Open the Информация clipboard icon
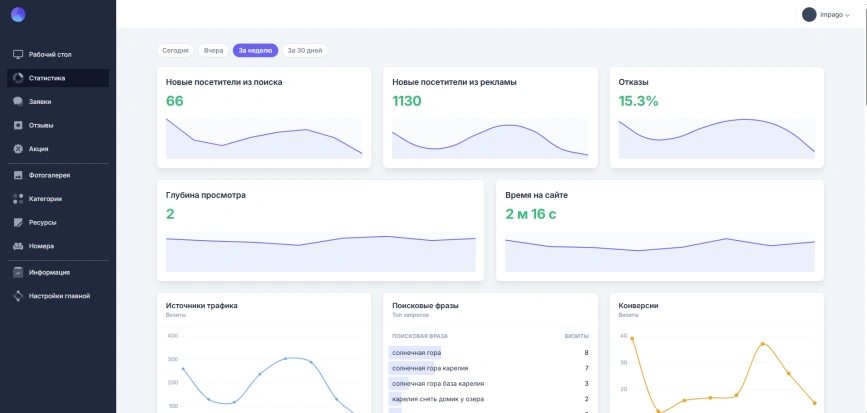This screenshot has width=867, height=413. pos(18,272)
